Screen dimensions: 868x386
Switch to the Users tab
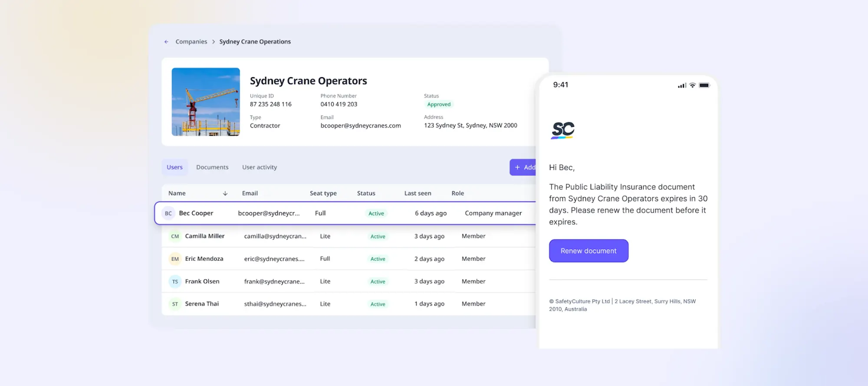pyautogui.click(x=175, y=167)
